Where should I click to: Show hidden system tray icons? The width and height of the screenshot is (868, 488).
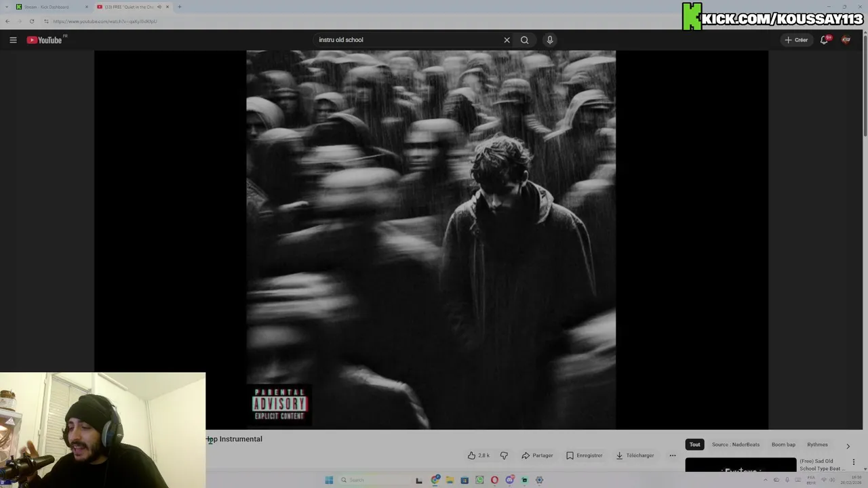coord(766,480)
